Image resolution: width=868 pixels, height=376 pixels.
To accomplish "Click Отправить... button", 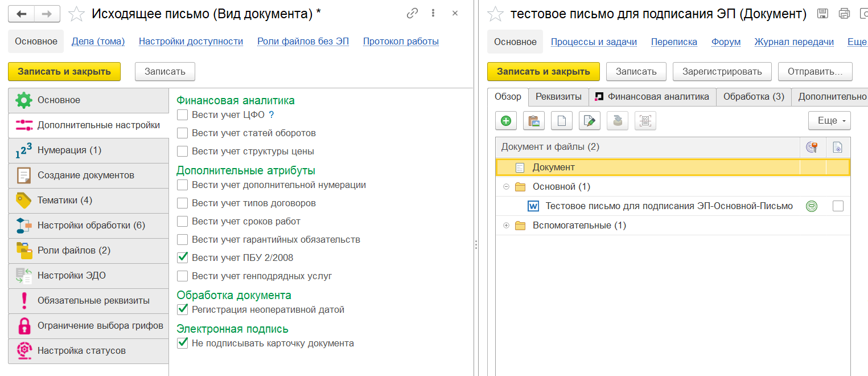I will pos(815,72).
